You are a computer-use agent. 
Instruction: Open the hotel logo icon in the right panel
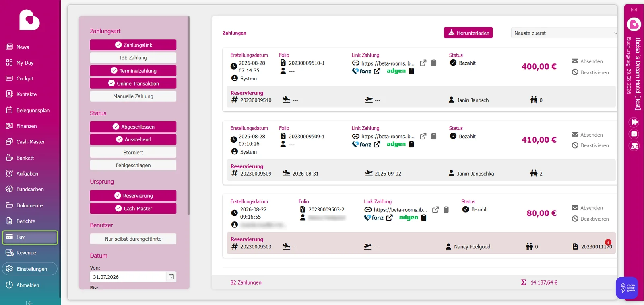point(634,25)
